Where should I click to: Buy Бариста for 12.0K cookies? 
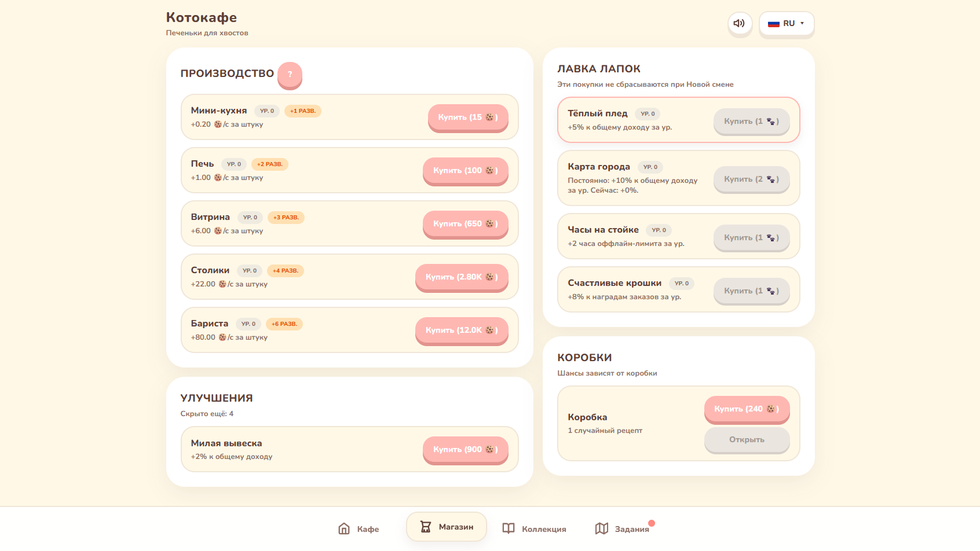pyautogui.click(x=462, y=330)
